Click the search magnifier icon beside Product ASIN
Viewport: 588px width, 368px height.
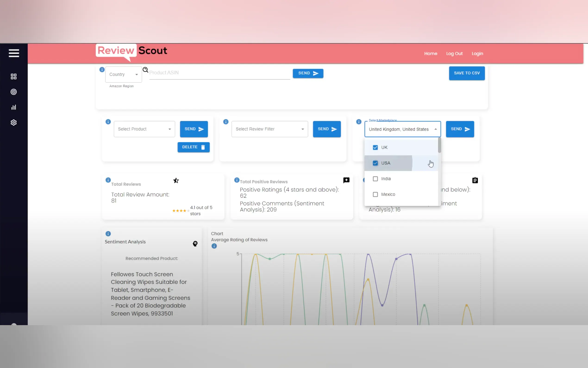click(145, 70)
